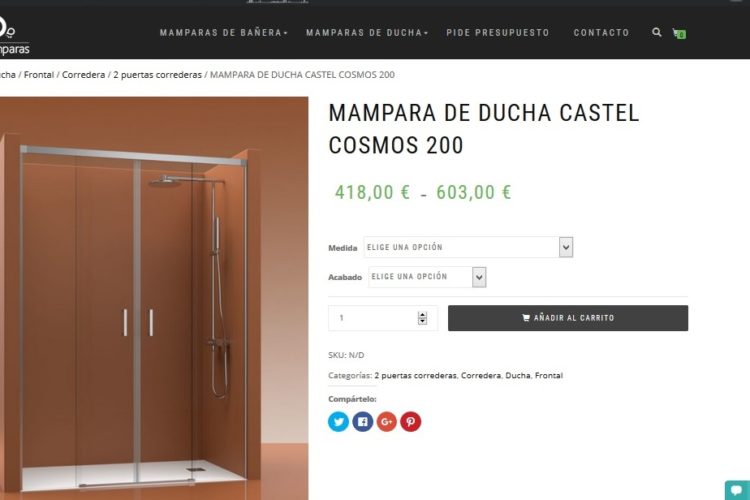This screenshot has width=750, height=500.
Task: Click the site logo
Action: pyautogui.click(x=13, y=35)
